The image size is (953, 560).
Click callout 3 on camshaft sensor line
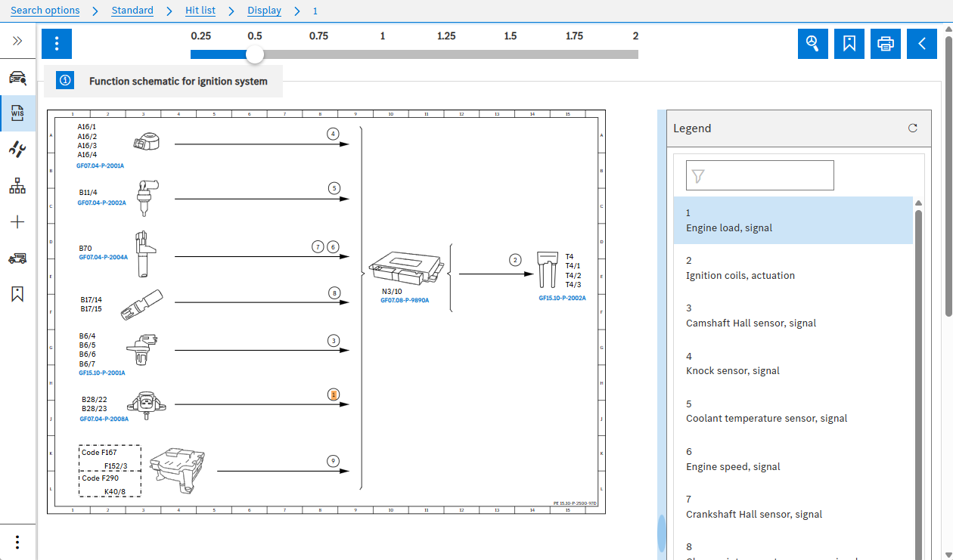(334, 341)
